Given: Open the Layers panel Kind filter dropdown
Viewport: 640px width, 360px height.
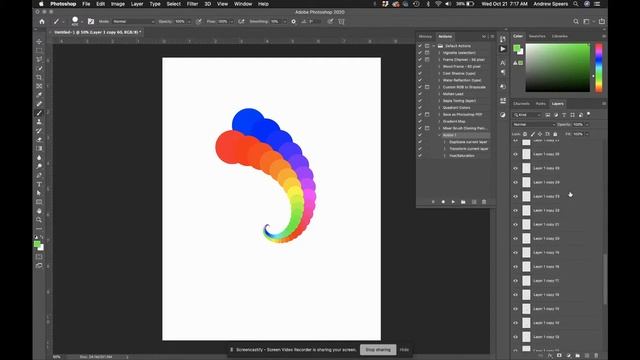Looking at the screenshot, I should coord(527,115).
